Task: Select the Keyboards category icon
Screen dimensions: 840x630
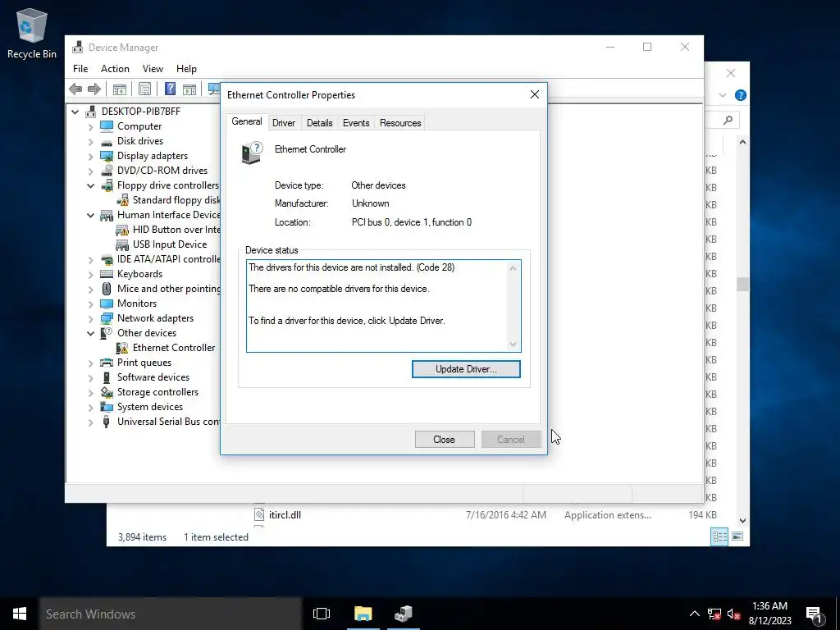Action: point(107,274)
